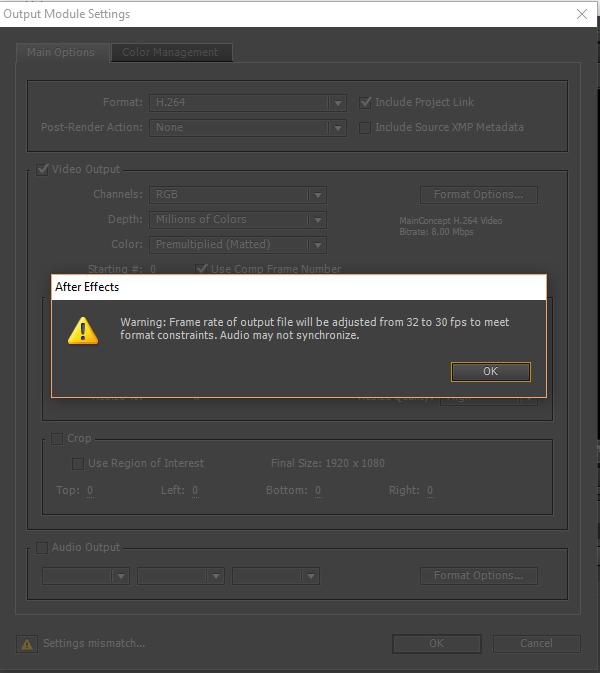
Task: Open the Depth dropdown, Millions of Colors
Action: pos(238,219)
